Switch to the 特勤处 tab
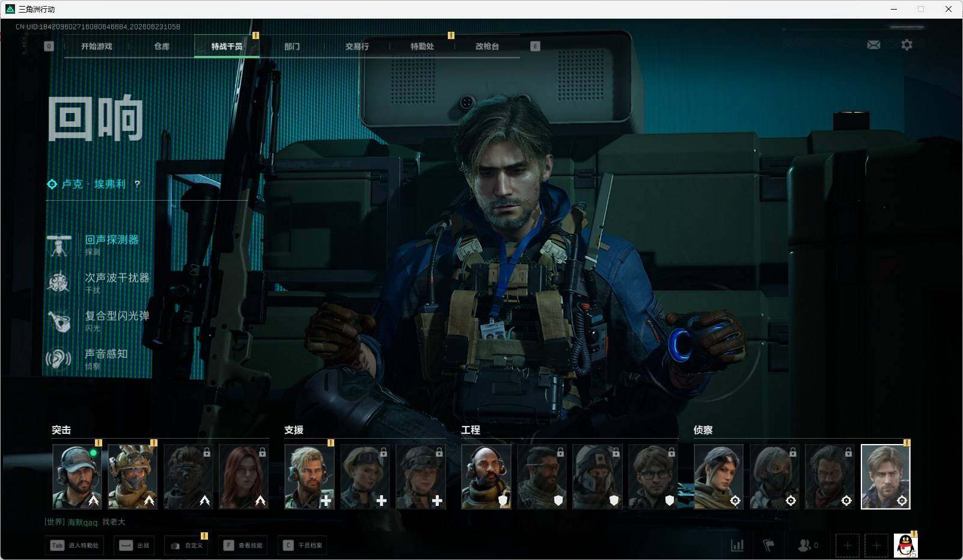 coord(422,46)
